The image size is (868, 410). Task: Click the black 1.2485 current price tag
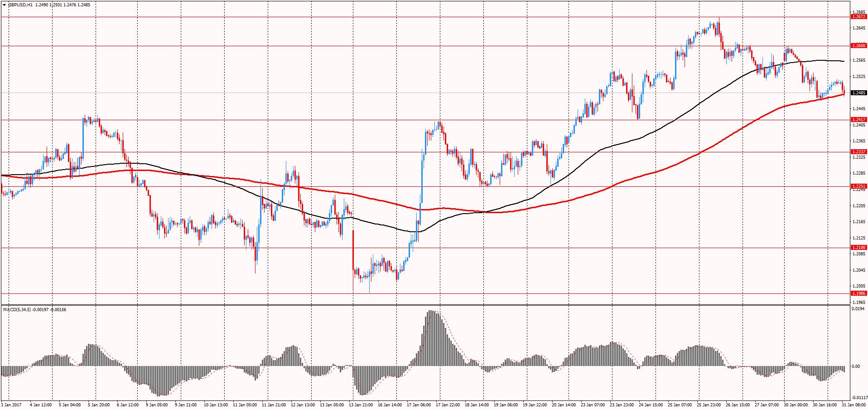[858, 93]
